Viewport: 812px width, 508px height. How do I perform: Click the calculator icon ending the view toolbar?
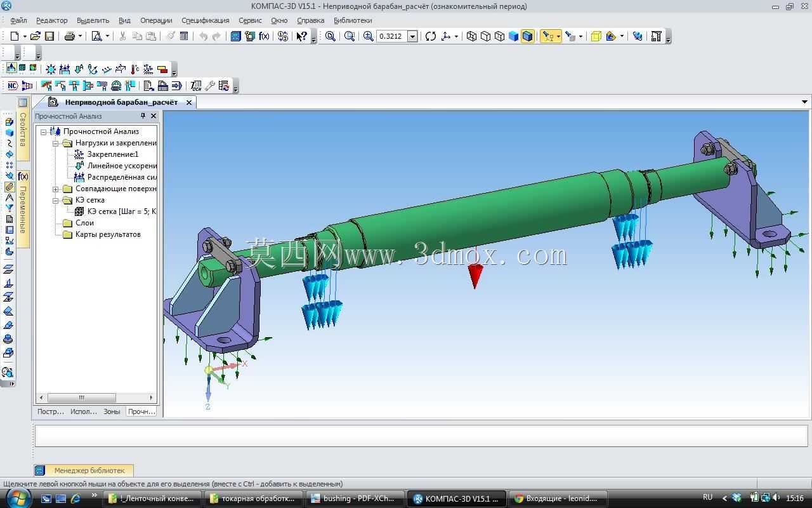(657, 36)
